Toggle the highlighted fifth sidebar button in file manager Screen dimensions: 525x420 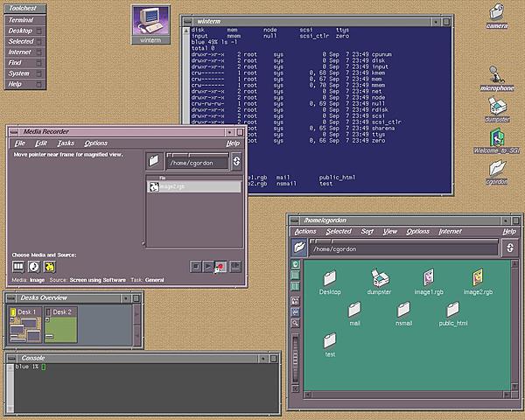(295, 312)
